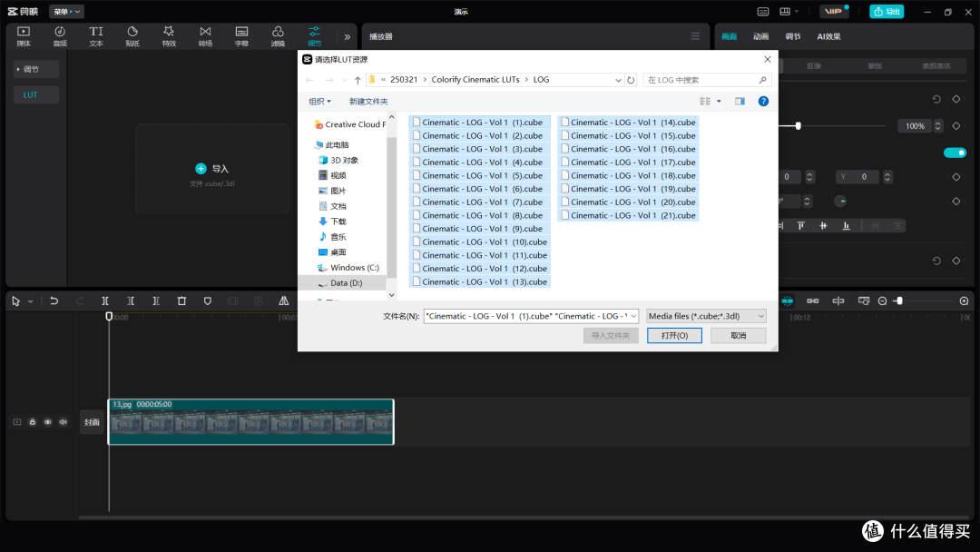Add a marker with the shield icon

click(208, 301)
